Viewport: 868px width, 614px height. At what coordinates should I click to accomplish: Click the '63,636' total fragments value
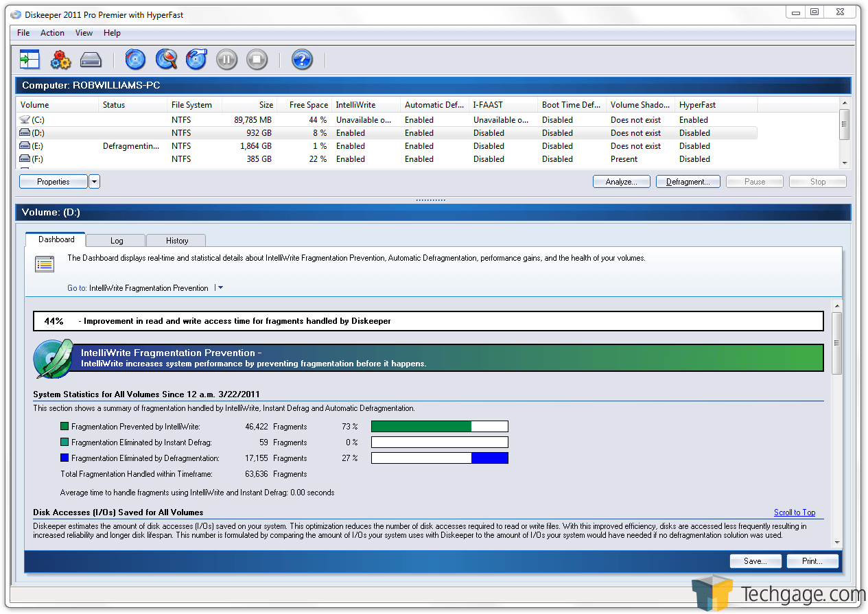(x=257, y=474)
